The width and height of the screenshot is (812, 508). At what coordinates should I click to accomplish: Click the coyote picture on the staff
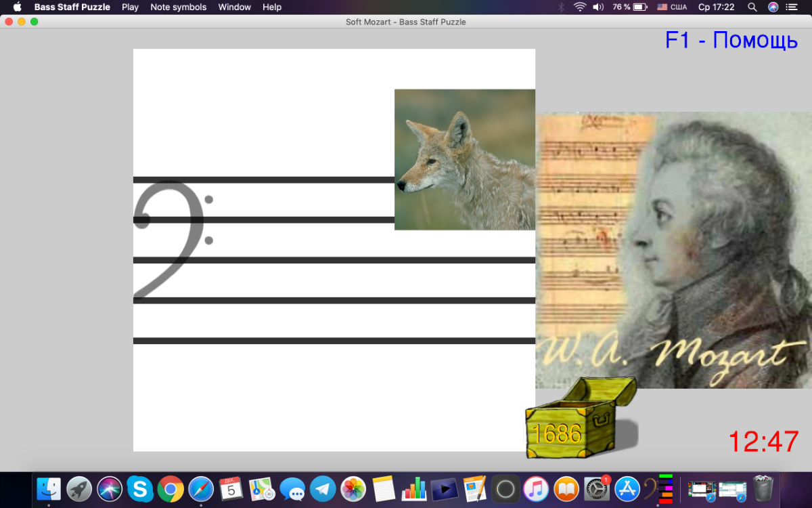tap(465, 160)
